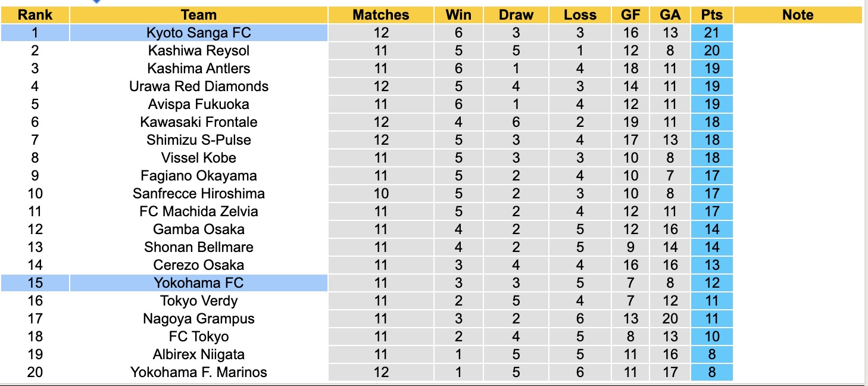
Task: Click the Note column header
Action: pyautogui.click(x=798, y=15)
